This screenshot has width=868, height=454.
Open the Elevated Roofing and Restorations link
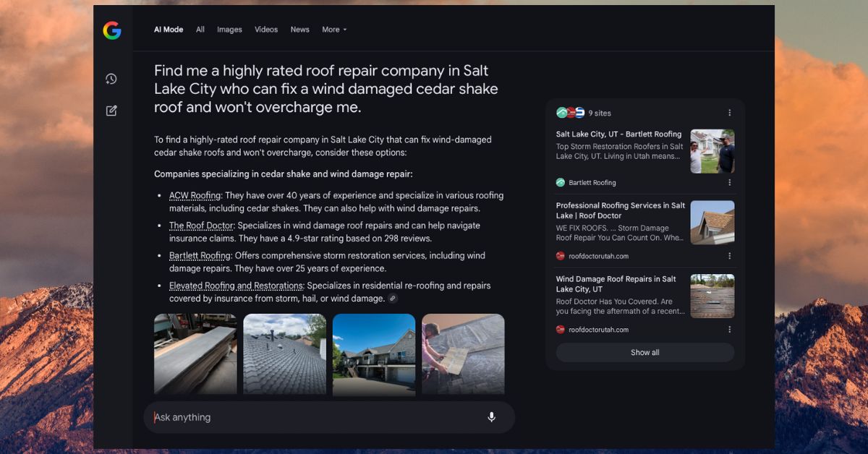point(236,286)
